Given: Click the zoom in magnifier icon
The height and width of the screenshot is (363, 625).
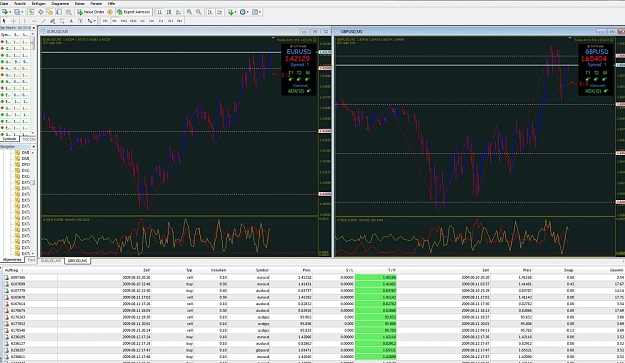Looking at the screenshot, I should click(189, 12).
